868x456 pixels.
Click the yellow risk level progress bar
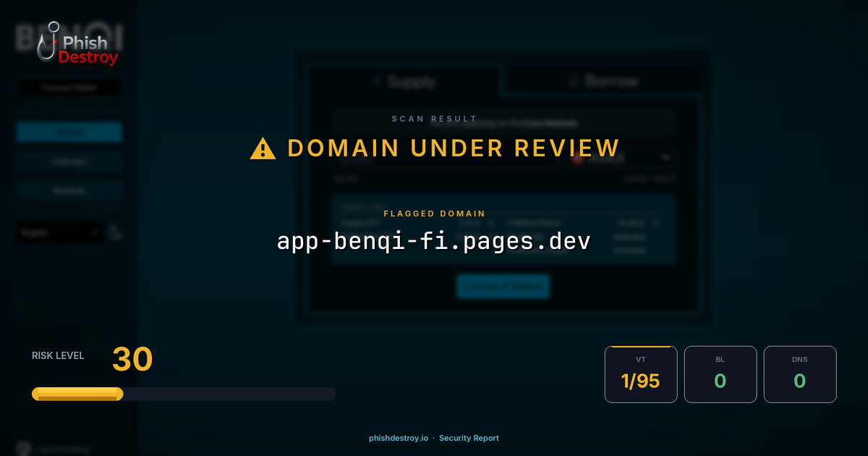coord(76,393)
